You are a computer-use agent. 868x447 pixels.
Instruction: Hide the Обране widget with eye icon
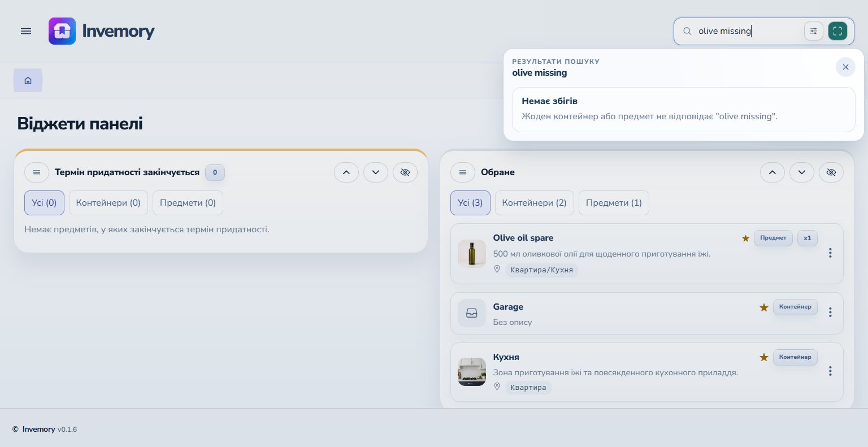coord(831,172)
